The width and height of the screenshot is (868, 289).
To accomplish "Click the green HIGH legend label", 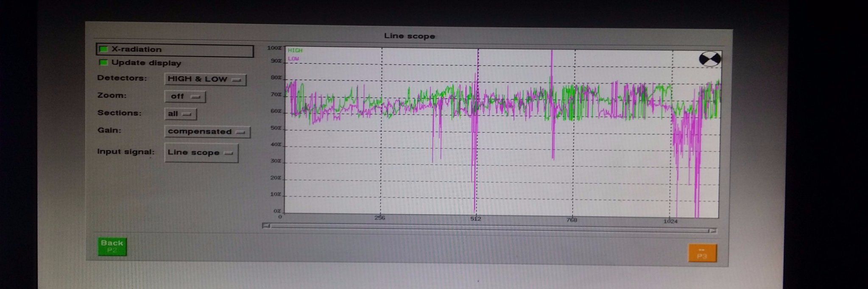I will click(x=295, y=50).
